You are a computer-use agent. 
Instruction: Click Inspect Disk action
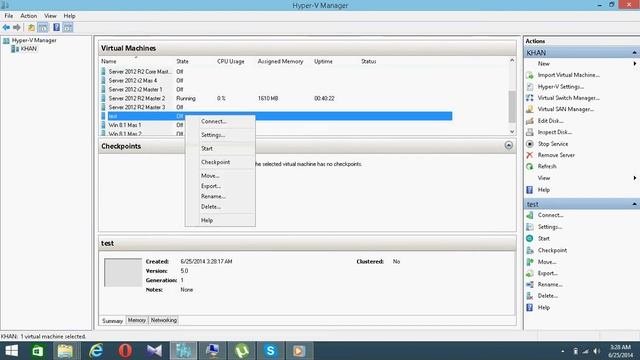coord(554,132)
